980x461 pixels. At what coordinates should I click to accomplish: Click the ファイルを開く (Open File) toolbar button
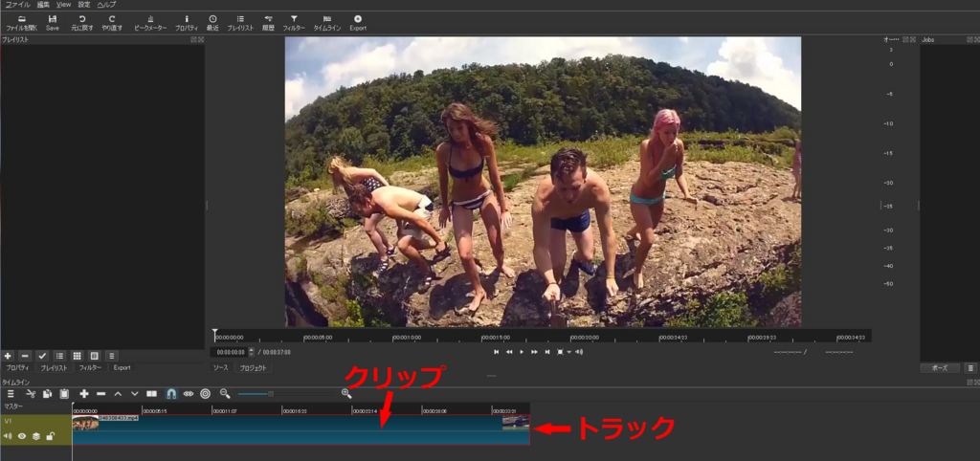[x=22, y=23]
